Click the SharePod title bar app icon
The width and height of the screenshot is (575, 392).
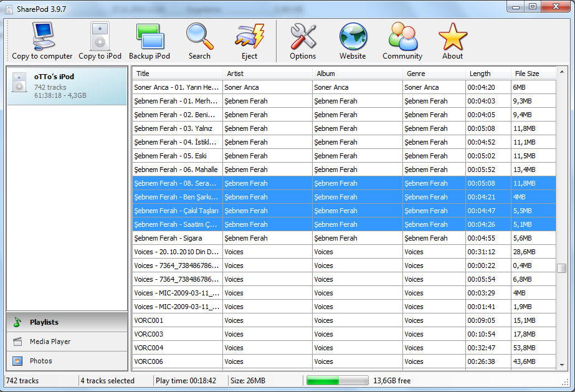coord(9,9)
